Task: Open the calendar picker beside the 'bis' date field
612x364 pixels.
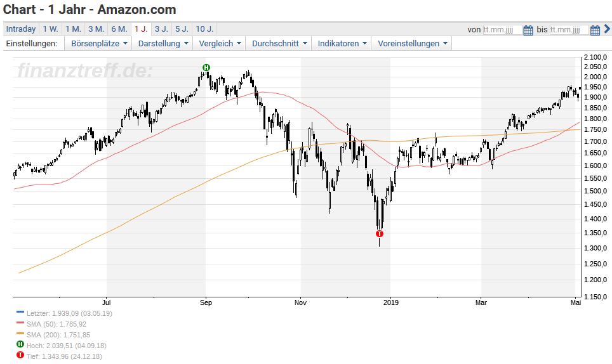Action: (595, 30)
